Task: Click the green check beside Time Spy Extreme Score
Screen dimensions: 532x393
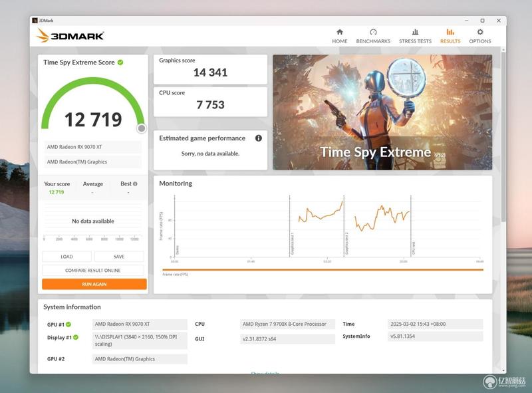Action: [x=120, y=63]
